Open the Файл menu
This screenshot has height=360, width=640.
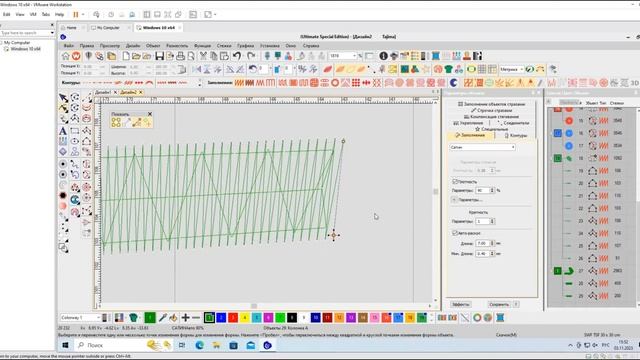tap(69, 46)
